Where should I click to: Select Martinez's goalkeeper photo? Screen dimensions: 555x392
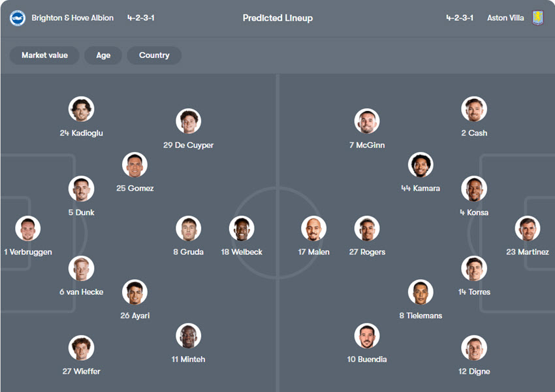(527, 228)
